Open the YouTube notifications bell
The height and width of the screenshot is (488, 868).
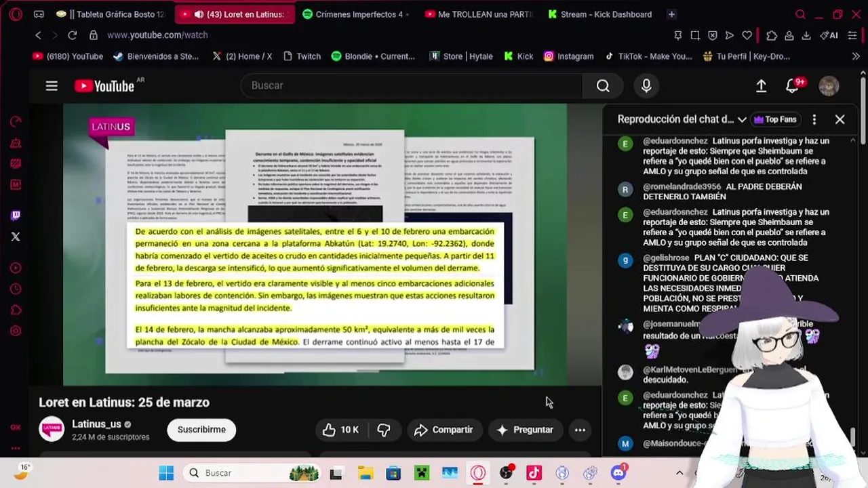pos(792,85)
